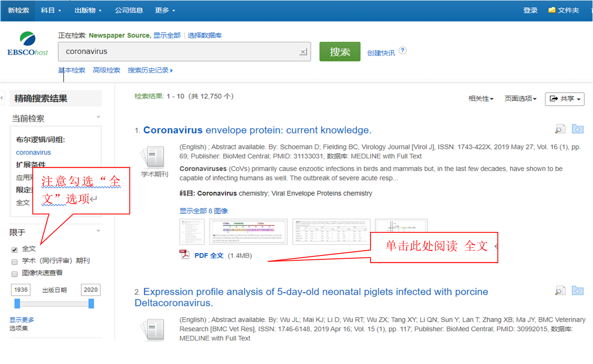Viewport: 593px width, 364px height.
Task: Check the 图像快速查看 checkbox
Action: point(14,274)
